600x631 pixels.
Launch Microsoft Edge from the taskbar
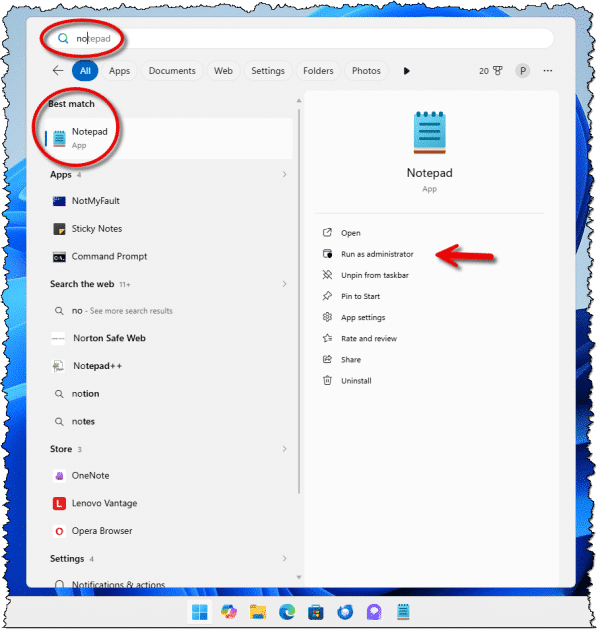[x=287, y=612]
